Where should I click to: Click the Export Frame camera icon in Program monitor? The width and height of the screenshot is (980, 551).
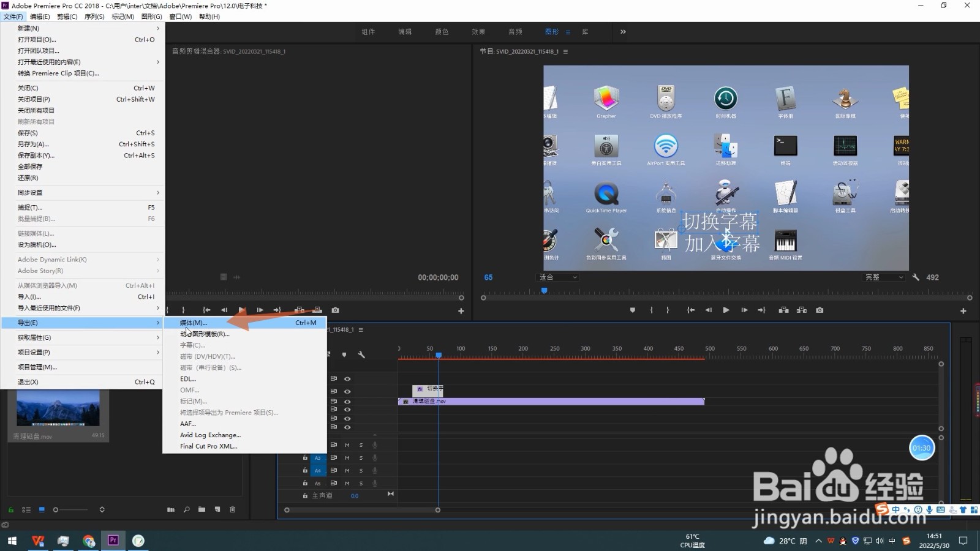pyautogui.click(x=820, y=310)
